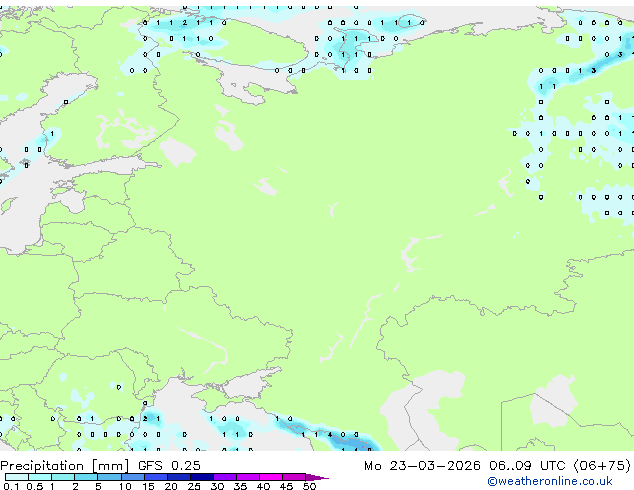Click the 'Precipitation [mm]' title text
Viewport: 634px width, 490px height.
[x=65, y=466]
